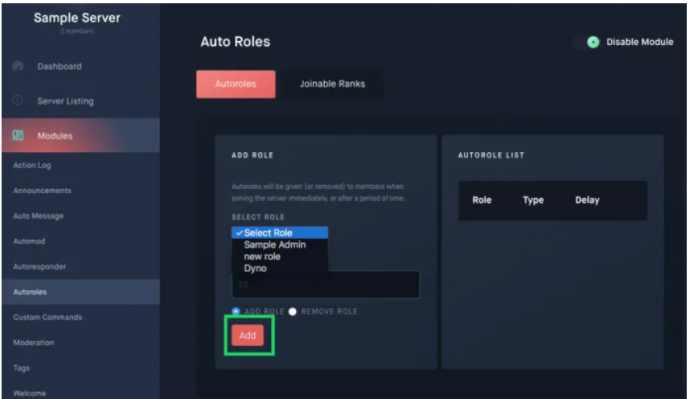The height and width of the screenshot is (399, 690).
Task: Click the Type column header
Action: (533, 200)
